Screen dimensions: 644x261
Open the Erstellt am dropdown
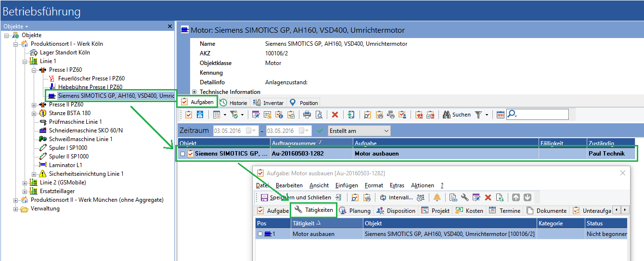tap(359, 130)
